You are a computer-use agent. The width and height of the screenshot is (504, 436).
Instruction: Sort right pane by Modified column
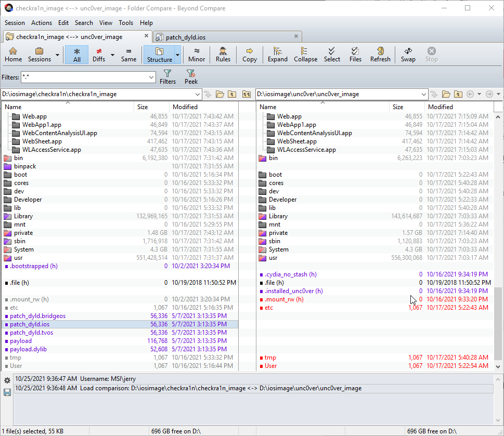coord(459,107)
